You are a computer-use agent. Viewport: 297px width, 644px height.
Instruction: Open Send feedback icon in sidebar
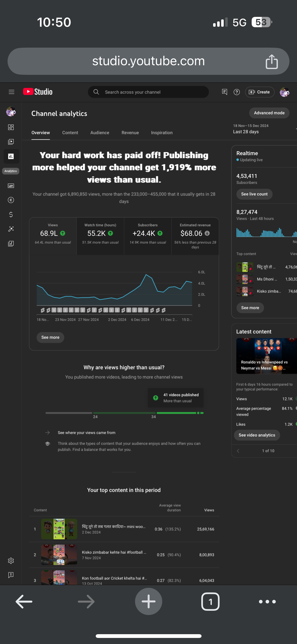(11, 575)
